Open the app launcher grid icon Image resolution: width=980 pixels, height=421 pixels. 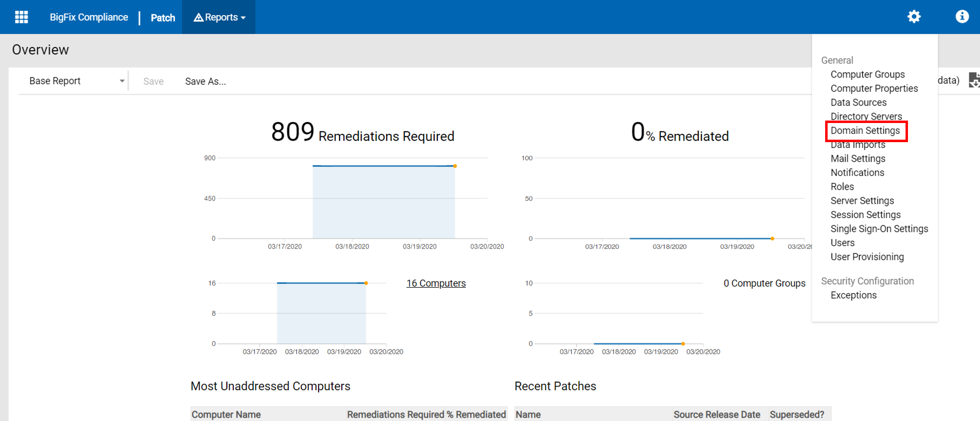pos(22,17)
